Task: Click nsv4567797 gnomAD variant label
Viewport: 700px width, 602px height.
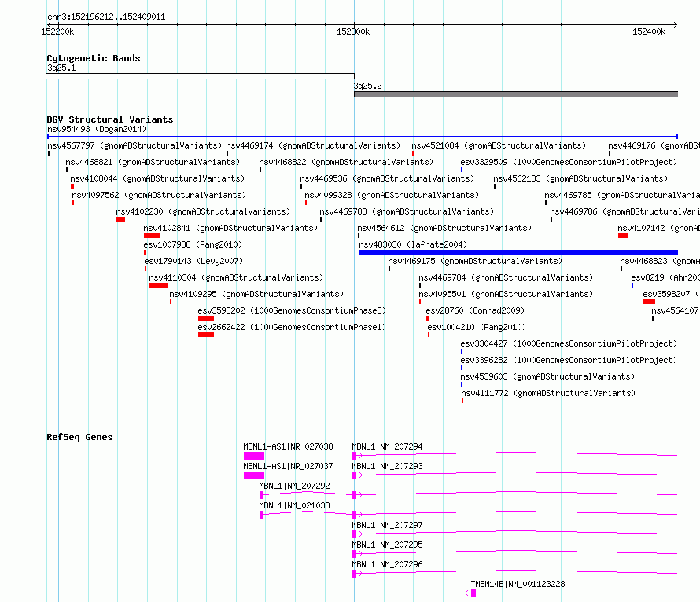Action: pos(134,146)
